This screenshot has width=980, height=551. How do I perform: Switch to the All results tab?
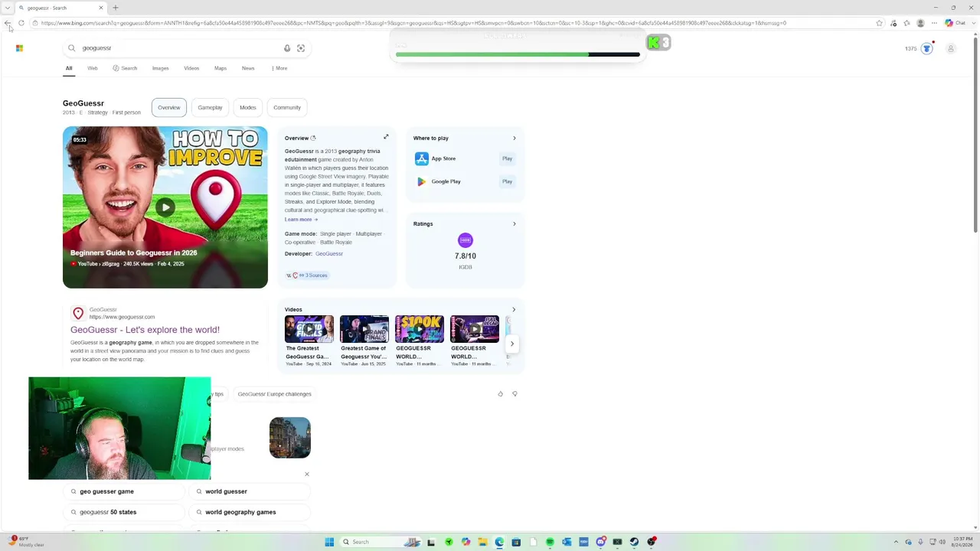(69, 68)
